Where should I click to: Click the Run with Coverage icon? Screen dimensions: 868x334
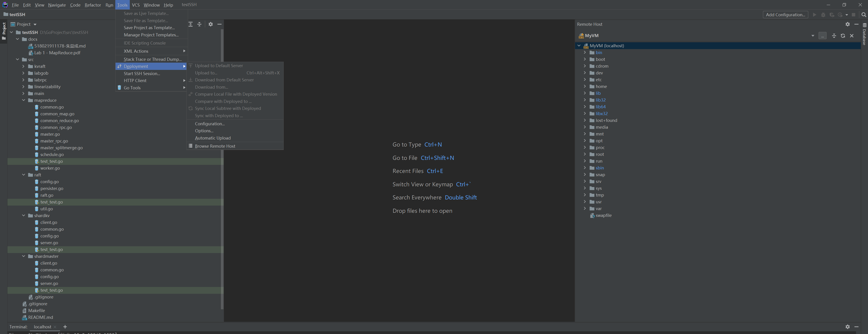(832, 15)
